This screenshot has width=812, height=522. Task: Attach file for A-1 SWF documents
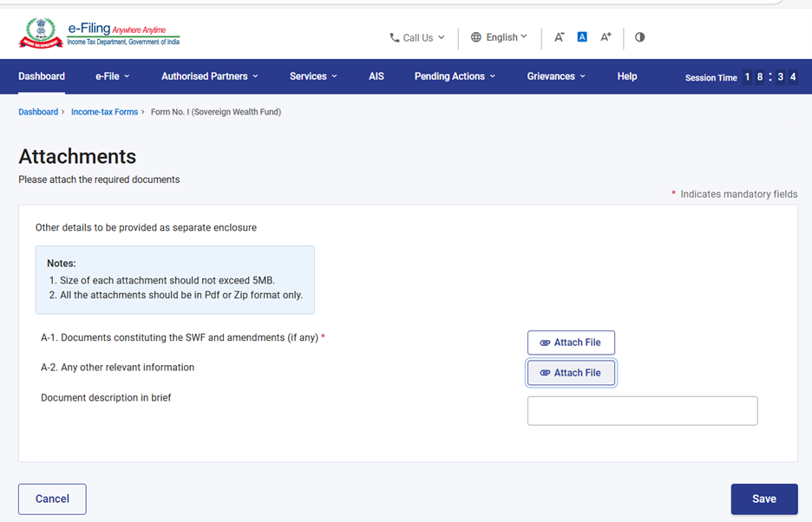click(x=571, y=343)
